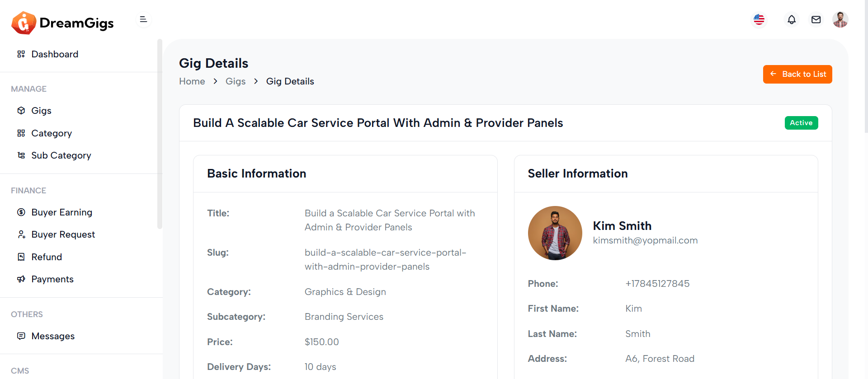Click the Gigs cube icon in sidebar

[21, 111]
